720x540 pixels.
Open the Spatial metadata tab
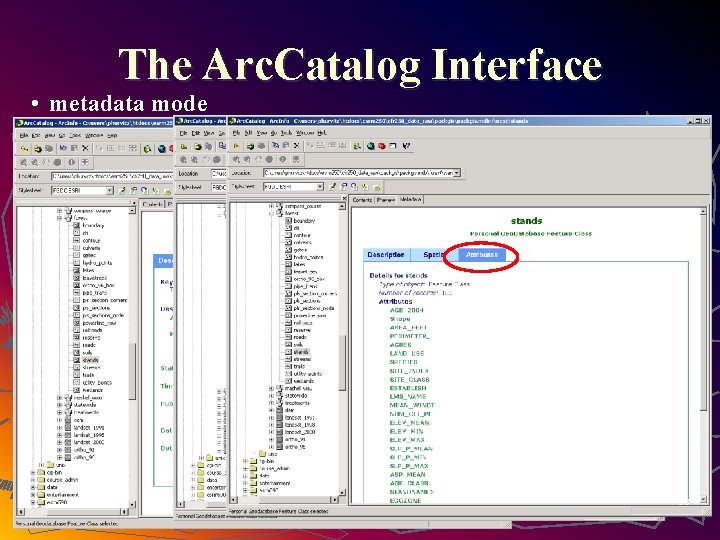click(433, 255)
